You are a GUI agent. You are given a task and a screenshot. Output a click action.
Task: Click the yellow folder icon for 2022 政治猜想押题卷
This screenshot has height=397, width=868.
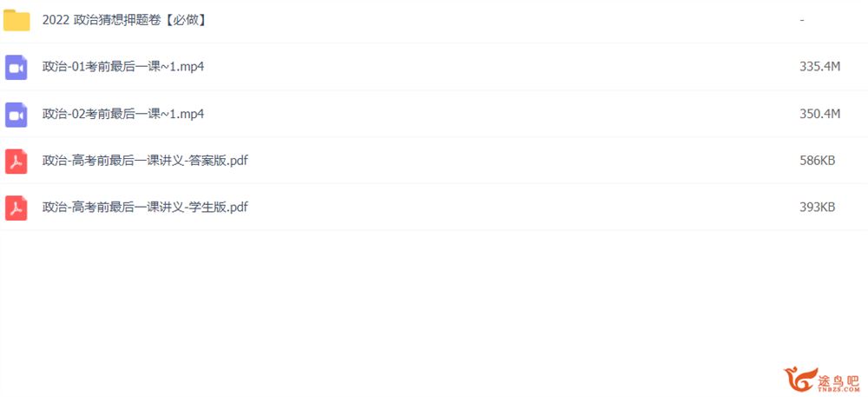(x=16, y=21)
